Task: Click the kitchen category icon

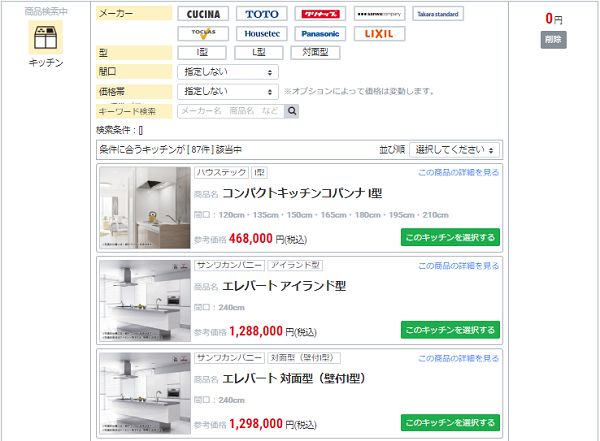Action: [x=46, y=37]
